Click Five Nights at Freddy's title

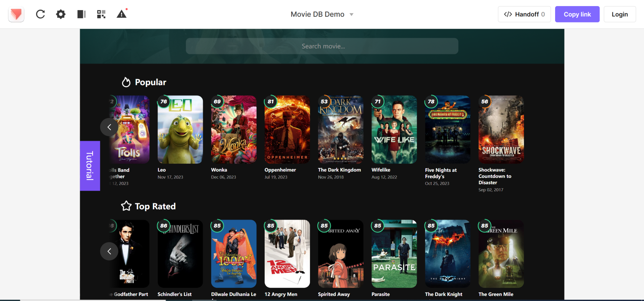pos(441,173)
